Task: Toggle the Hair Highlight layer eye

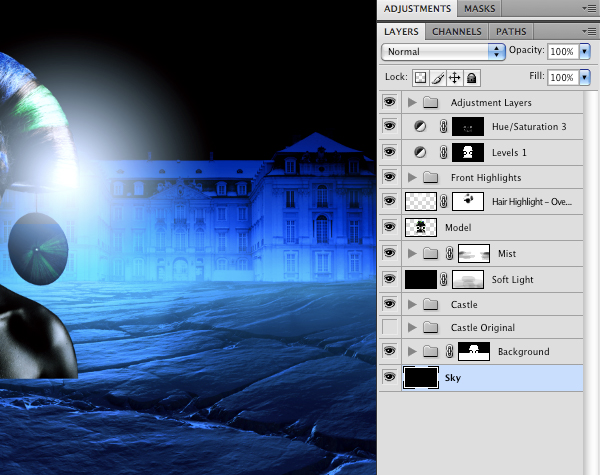Action: (x=390, y=201)
